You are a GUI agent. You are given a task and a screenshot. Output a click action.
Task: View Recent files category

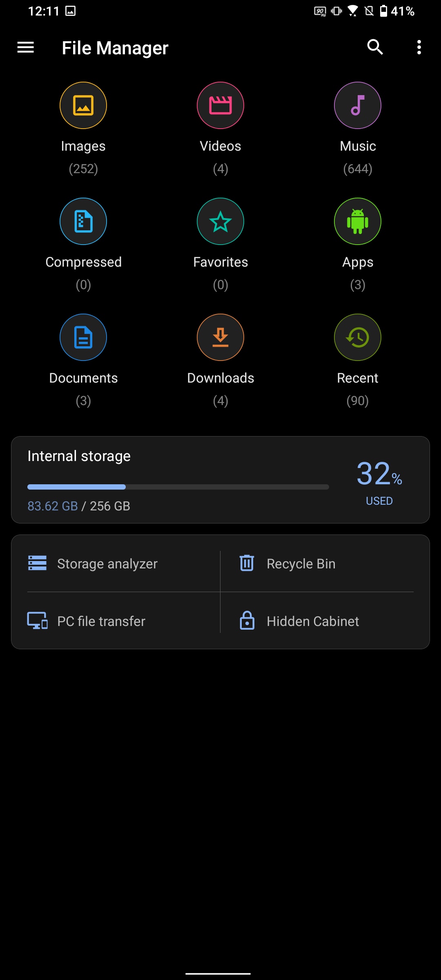[x=358, y=337]
